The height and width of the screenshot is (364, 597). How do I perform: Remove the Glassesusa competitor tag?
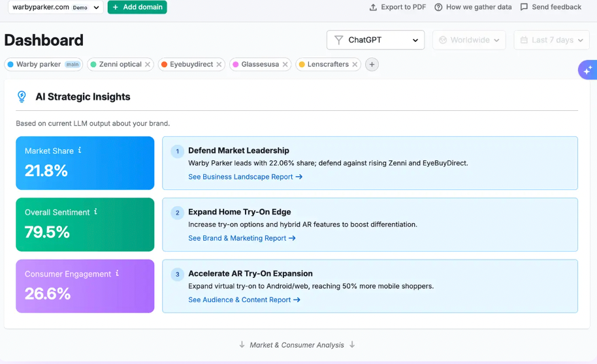click(285, 65)
